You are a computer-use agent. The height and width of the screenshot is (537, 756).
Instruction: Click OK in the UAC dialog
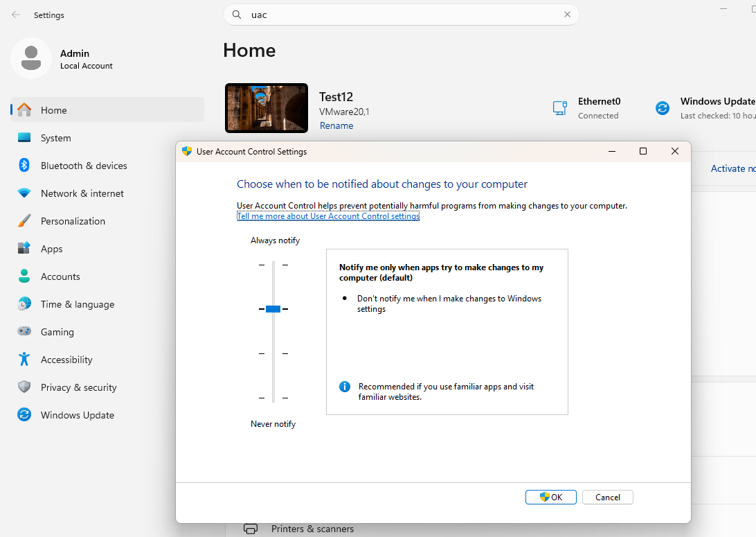pyautogui.click(x=550, y=497)
